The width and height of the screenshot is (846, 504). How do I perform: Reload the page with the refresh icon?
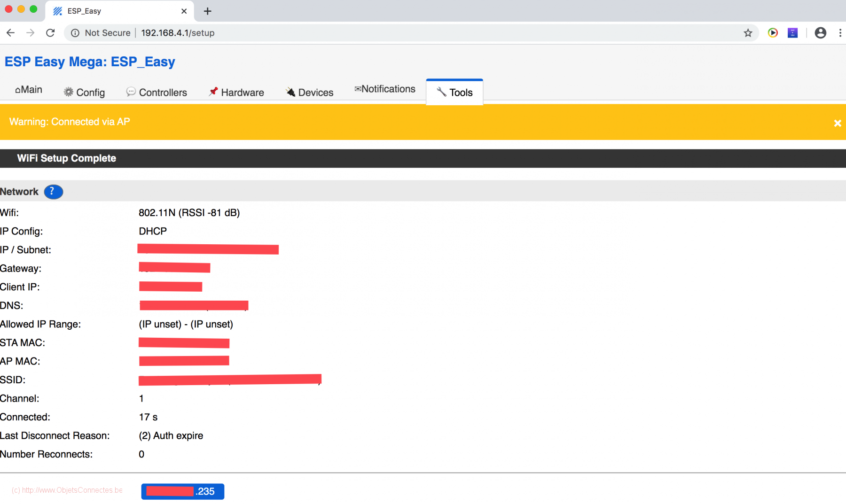coord(50,33)
